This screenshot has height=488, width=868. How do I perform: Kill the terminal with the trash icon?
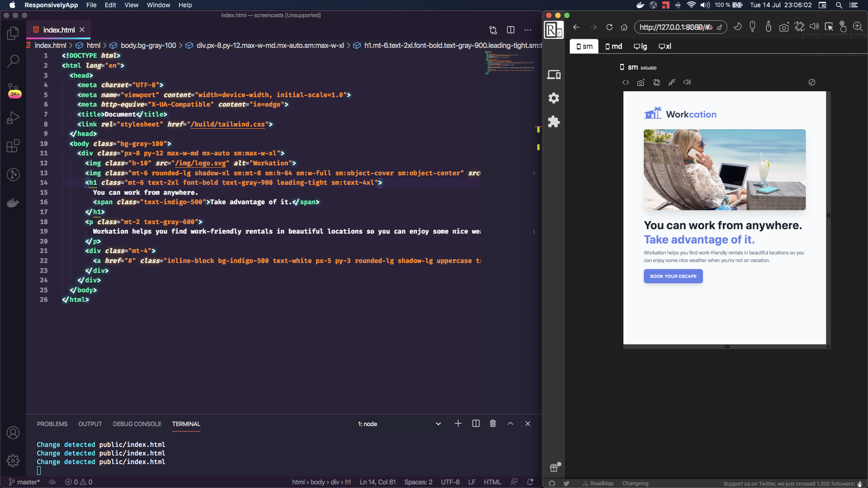coord(493,424)
